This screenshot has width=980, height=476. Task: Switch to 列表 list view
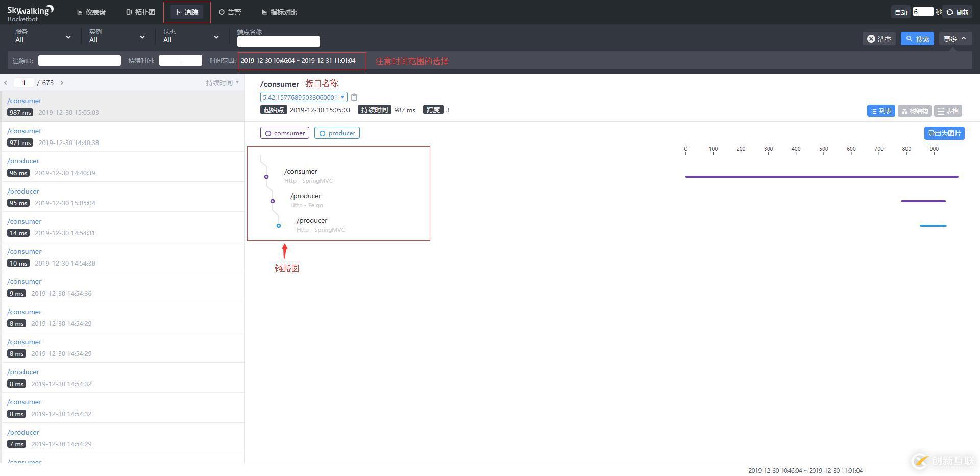click(881, 111)
